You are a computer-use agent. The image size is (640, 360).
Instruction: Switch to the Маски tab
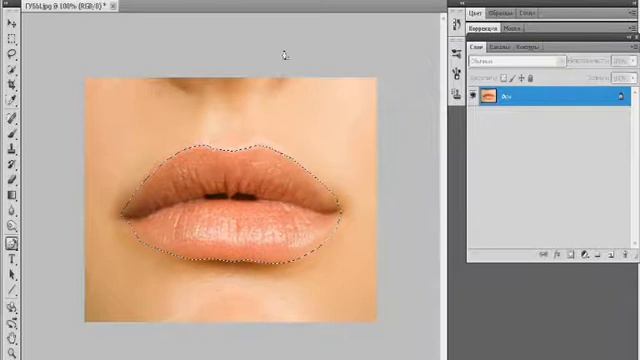[x=512, y=29]
